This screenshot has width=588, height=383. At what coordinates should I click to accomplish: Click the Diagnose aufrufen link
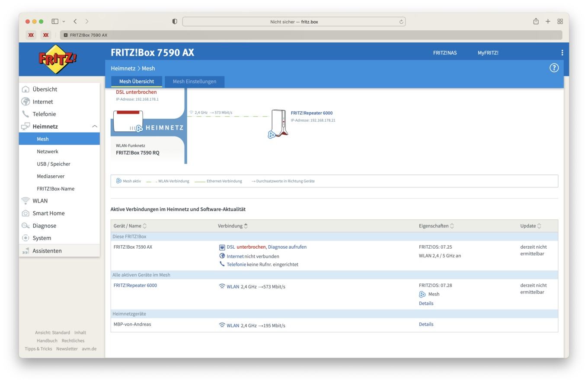pyautogui.click(x=287, y=247)
